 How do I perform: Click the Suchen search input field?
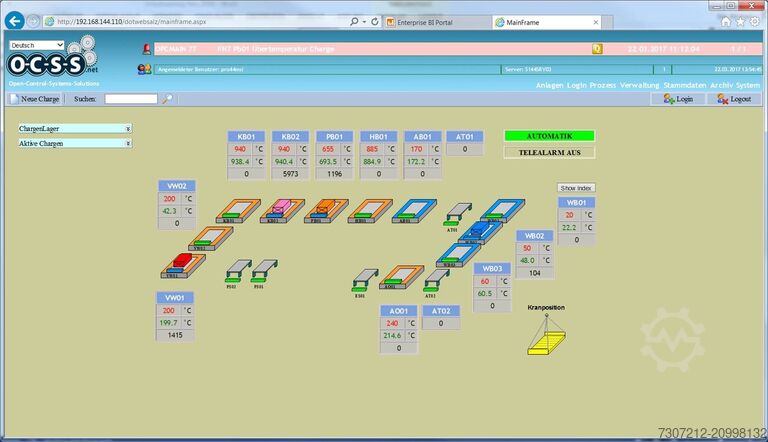pos(131,99)
